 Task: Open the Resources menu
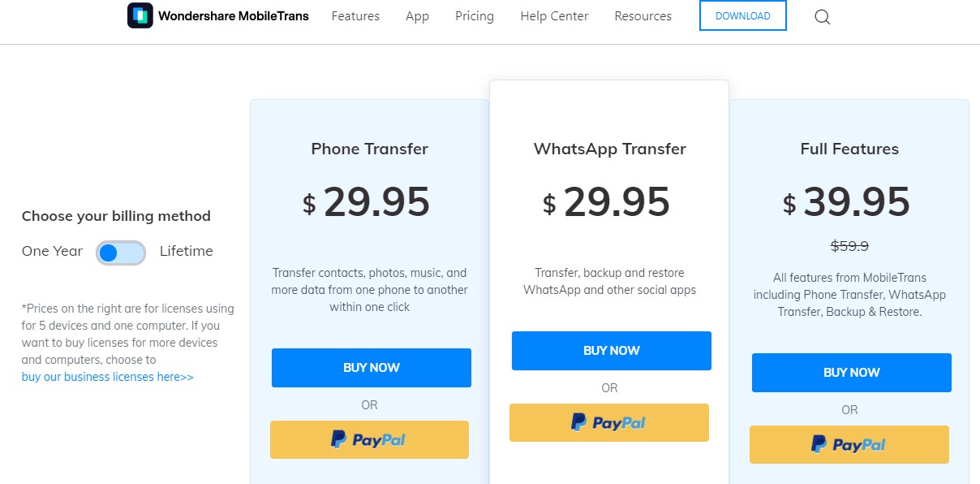click(x=643, y=15)
